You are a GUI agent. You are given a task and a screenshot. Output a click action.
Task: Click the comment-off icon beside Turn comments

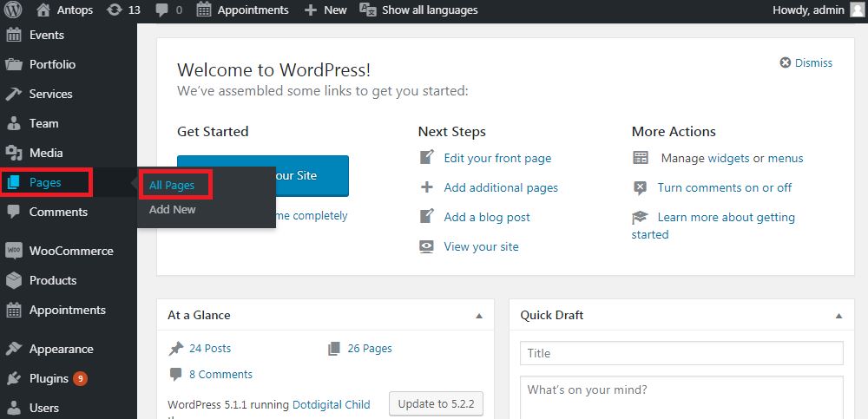point(640,188)
